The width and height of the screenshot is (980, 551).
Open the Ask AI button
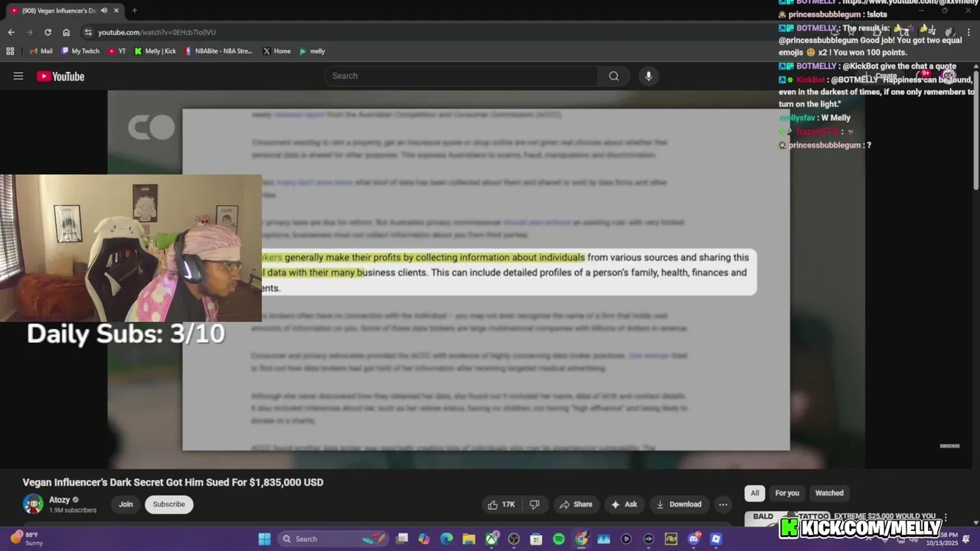point(624,504)
